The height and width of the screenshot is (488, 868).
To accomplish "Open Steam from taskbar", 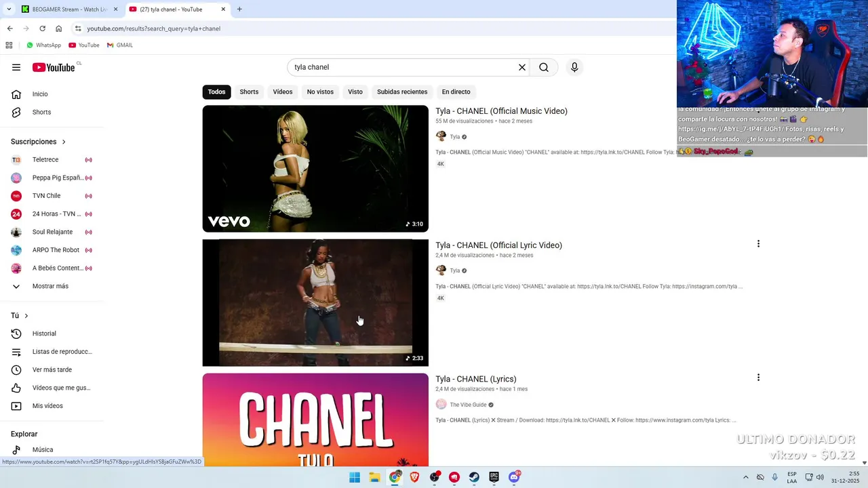I will click(x=474, y=477).
